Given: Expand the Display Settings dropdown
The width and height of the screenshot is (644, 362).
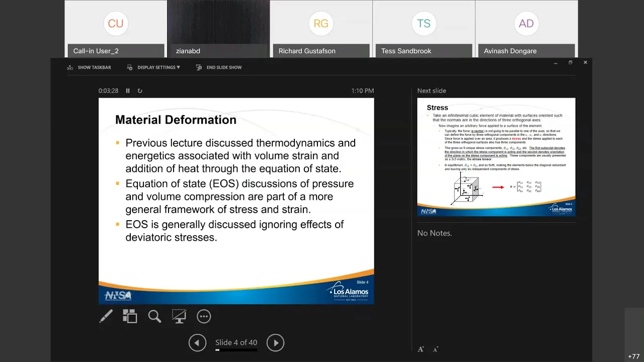Looking at the screenshot, I should [153, 67].
